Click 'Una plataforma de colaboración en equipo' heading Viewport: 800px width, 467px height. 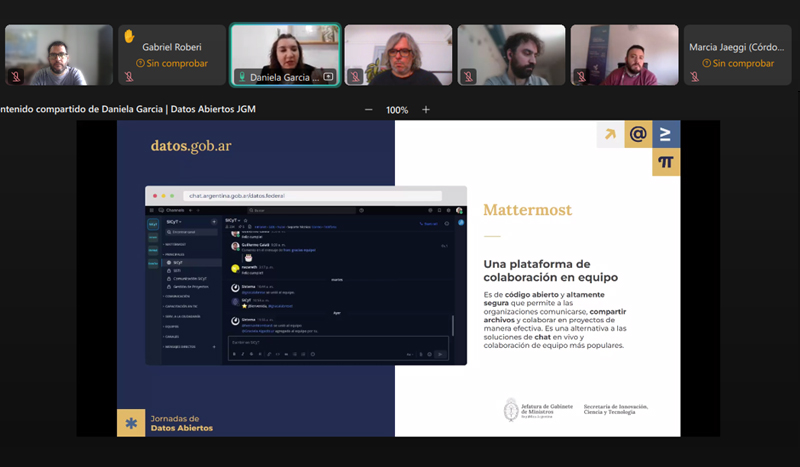[x=551, y=271]
